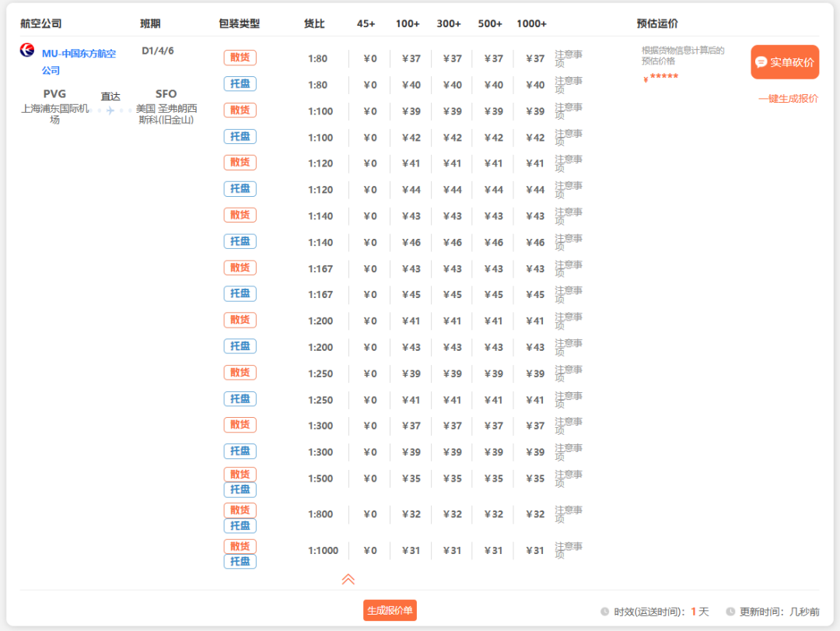Screen dimensions: 840x631
Task: Click the 45+ weight column header
Action: coord(366,23)
